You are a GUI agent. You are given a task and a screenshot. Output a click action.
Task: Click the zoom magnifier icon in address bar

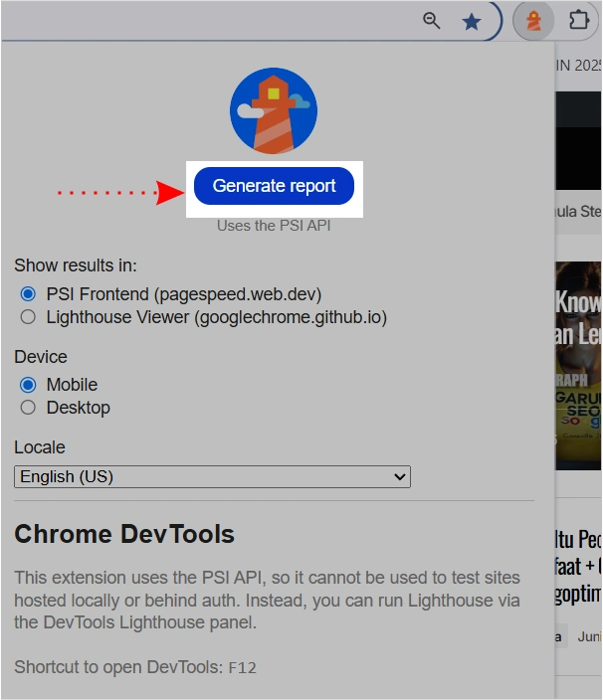(x=431, y=21)
